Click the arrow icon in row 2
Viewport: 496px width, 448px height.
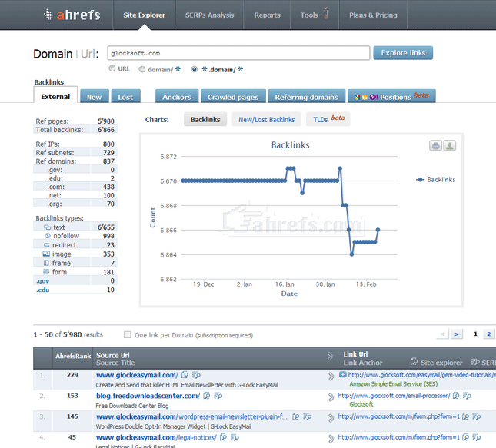331,397
